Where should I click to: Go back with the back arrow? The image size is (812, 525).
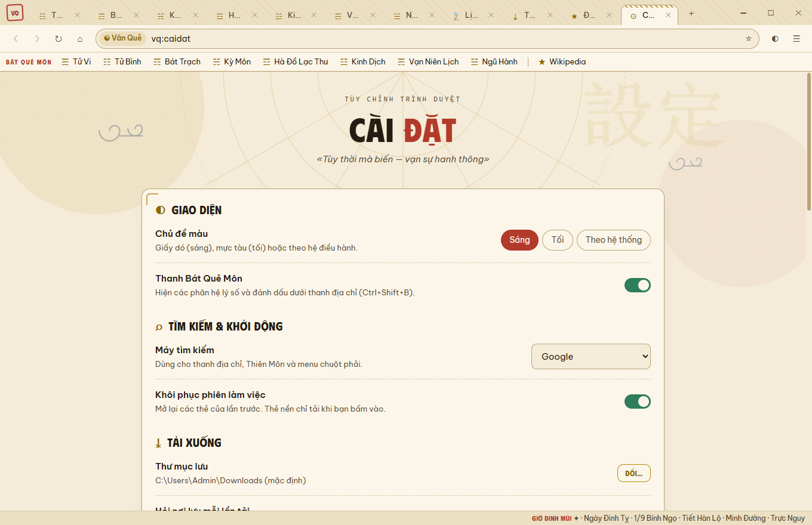pyautogui.click(x=16, y=39)
